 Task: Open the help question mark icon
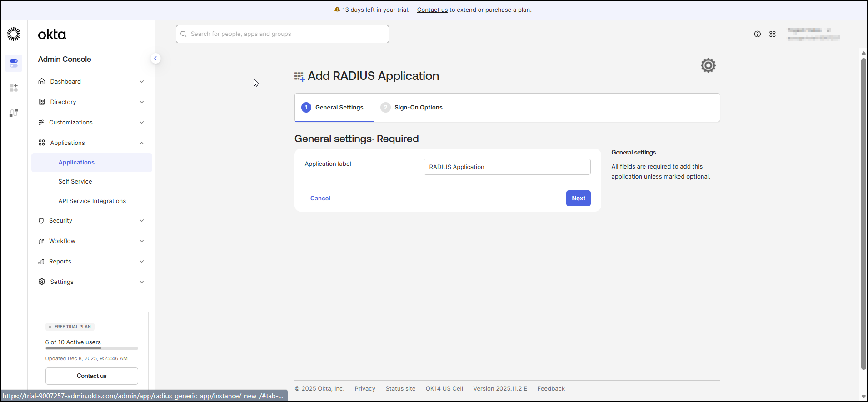(x=757, y=34)
